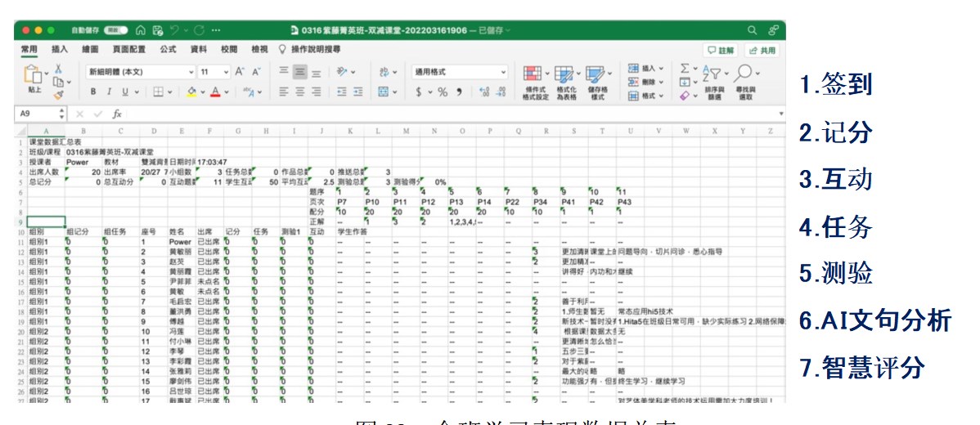Click the AutoSum sigma icon
980x425 pixels.
click(x=685, y=69)
